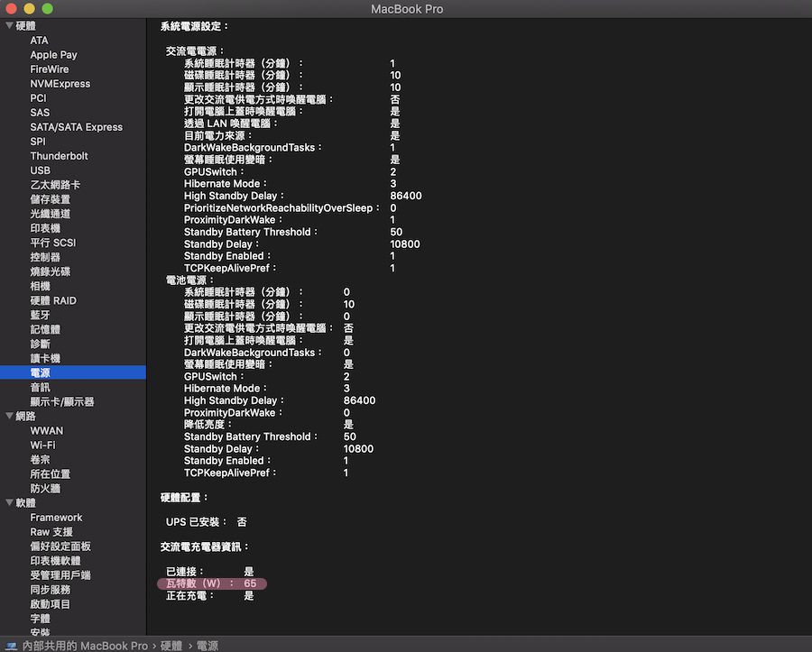Select 同步服務 in the sidebar
This screenshot has width=812, height=652.
(51, 591)
